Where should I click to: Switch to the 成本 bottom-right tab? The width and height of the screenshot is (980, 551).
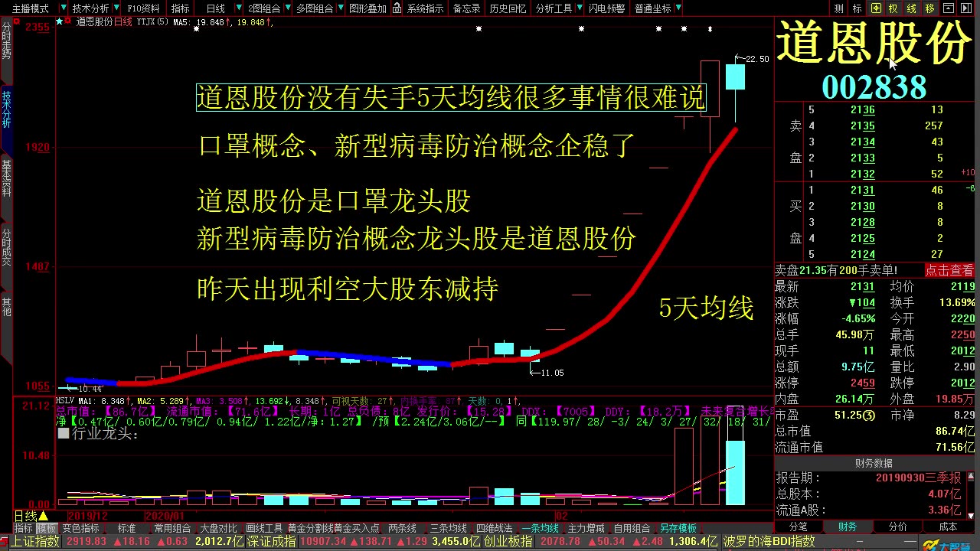click(948, 527)
